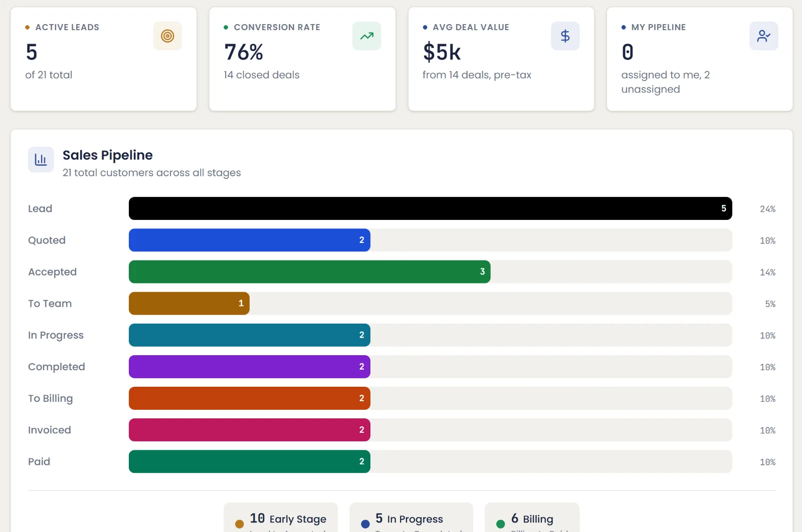This screenshot has height=532, width=802.
Task: Select the brown To Team pipeline bar
Action: 189,304
